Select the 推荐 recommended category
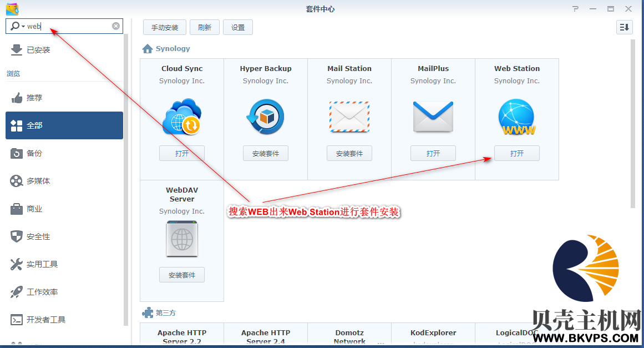 (64, 98)
